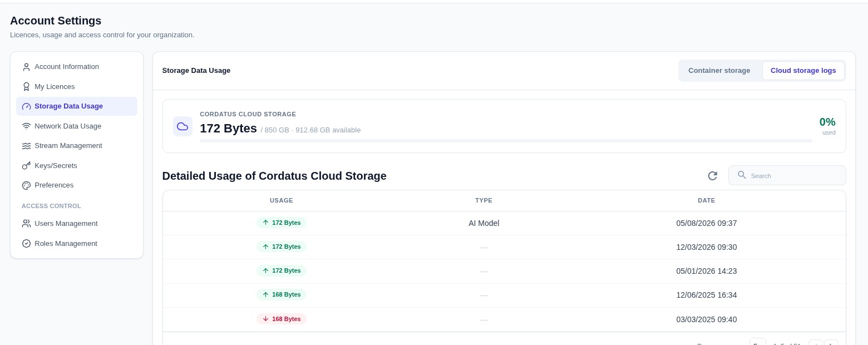This screenshot has width=868, height=345.
Task: Open Storage Data Usage in sidebar
Action: tap(77, 106)
